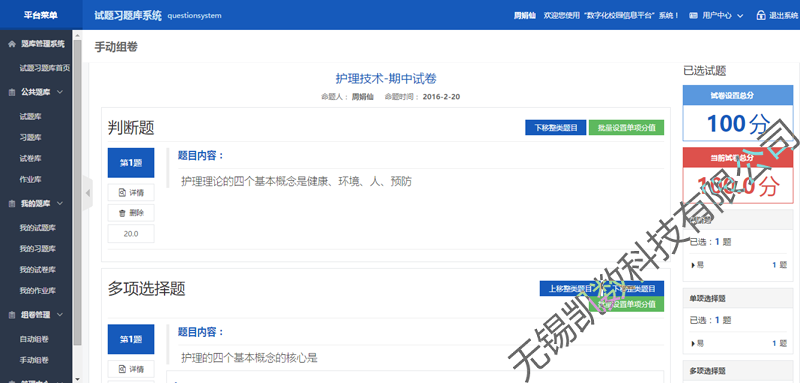Viewport: 800px width, 383px height.
Task: Open the 用户中心 dropdown arrow
Action: (740, 16)
